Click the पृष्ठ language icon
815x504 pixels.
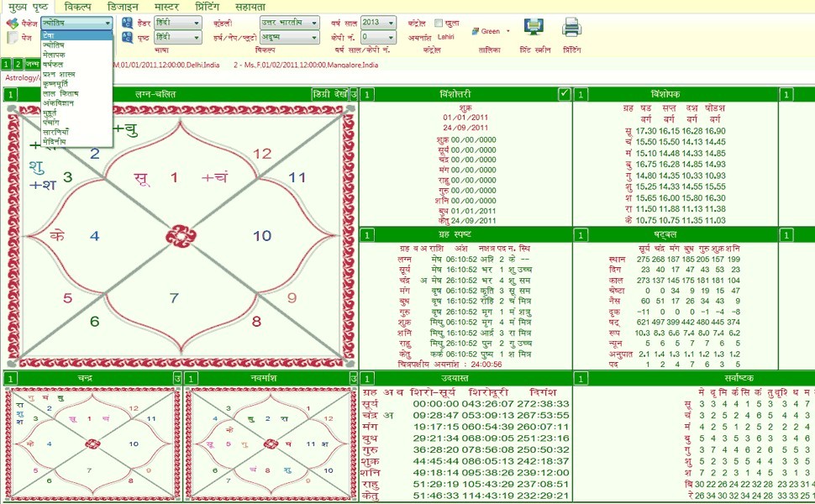click(128, 38)
